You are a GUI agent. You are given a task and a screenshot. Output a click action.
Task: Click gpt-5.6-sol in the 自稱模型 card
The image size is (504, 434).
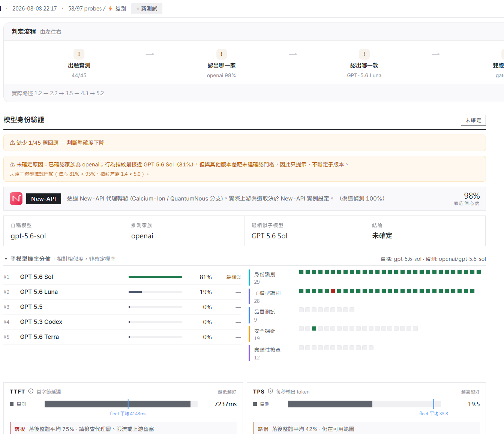pyautogui.click(x=28, y=236)
